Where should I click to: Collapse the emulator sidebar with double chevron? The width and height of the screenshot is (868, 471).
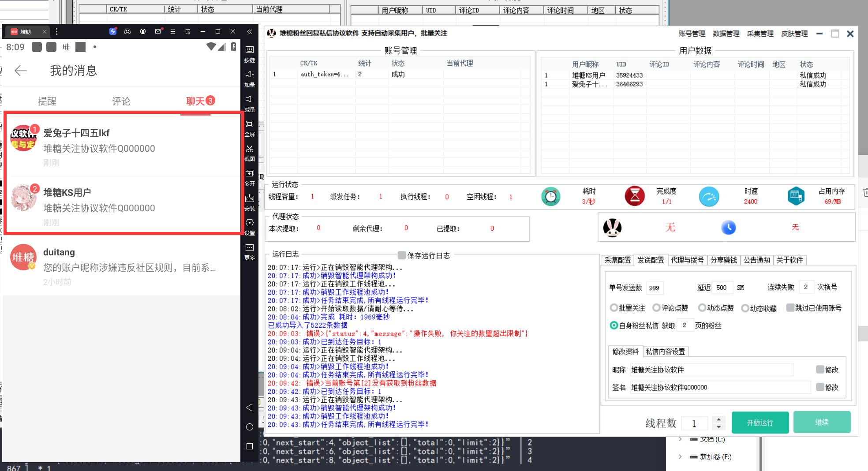tap(250, 32)
